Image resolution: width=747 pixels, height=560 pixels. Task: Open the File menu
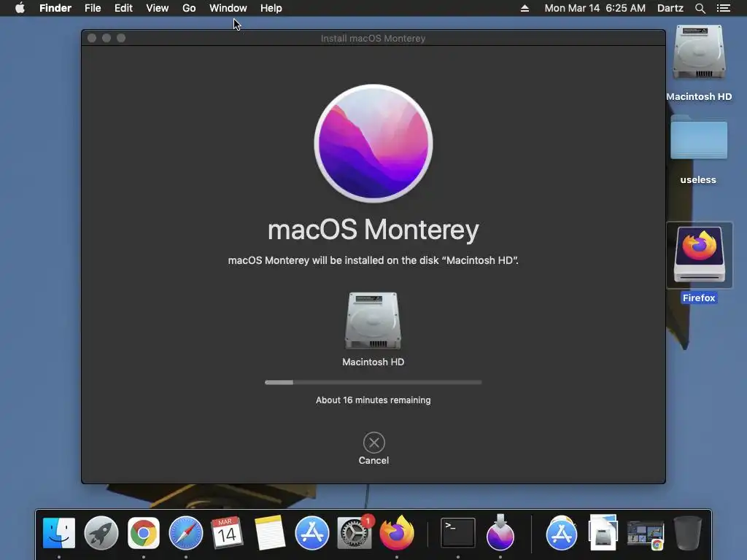(x=93, y=8)
